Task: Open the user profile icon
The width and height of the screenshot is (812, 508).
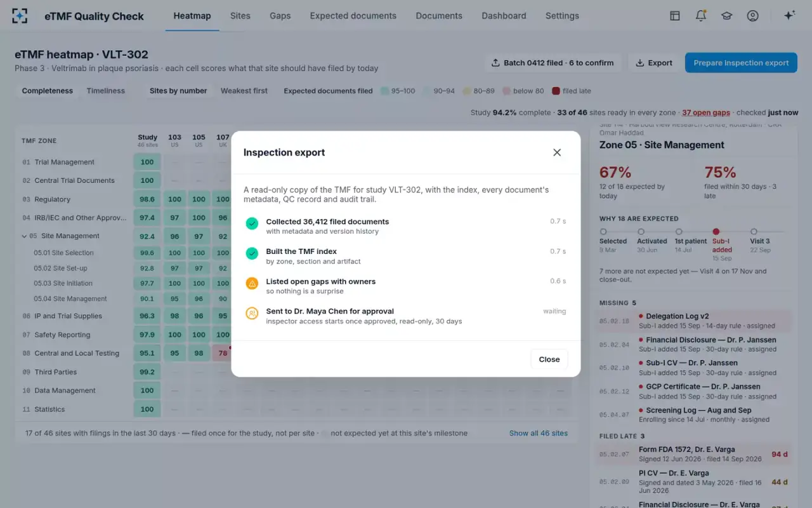Action: click(x=752, y=16)
